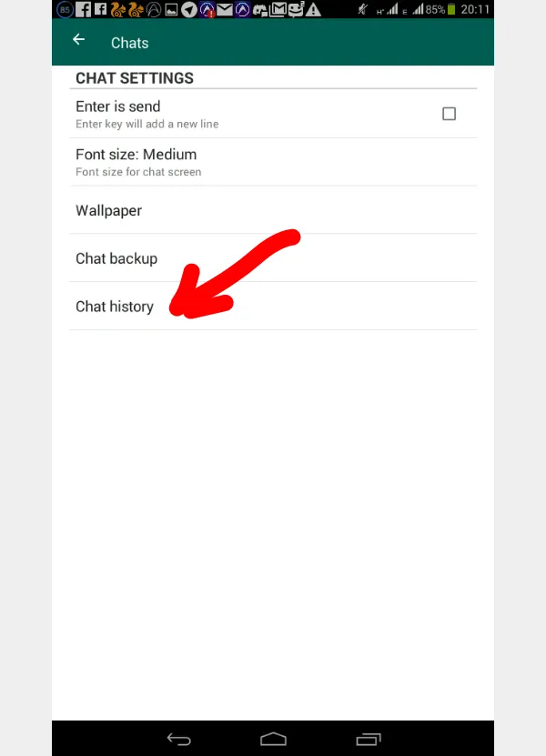Tap the green battery status icon
The image size is (546, 756).
click(x=451, y=9)
